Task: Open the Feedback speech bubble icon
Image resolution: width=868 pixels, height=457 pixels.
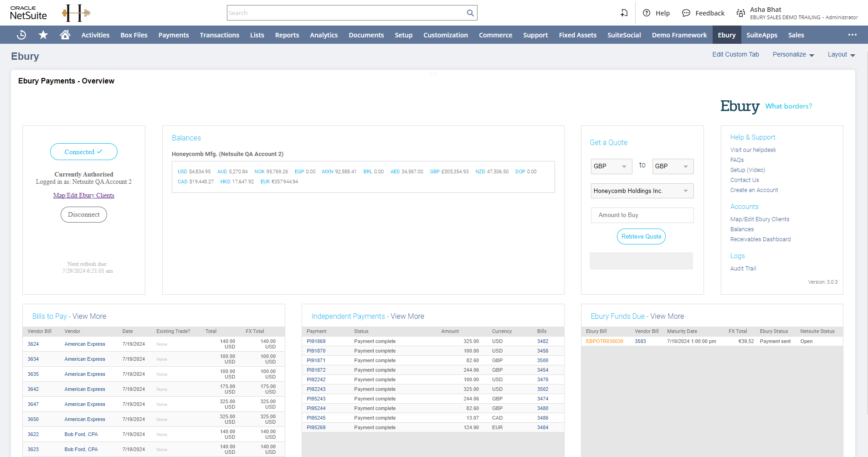Action: [x=686, y=13]
